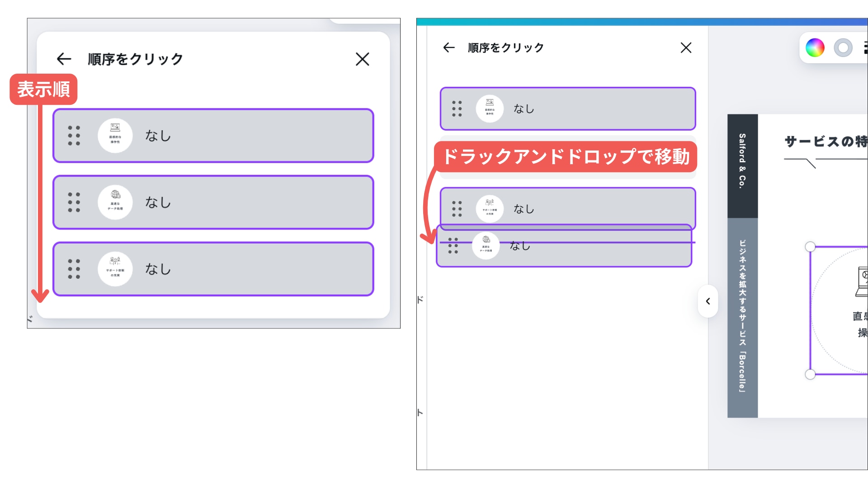Select サポート体制 thumbnail in left panel's last row

(115, 269)
